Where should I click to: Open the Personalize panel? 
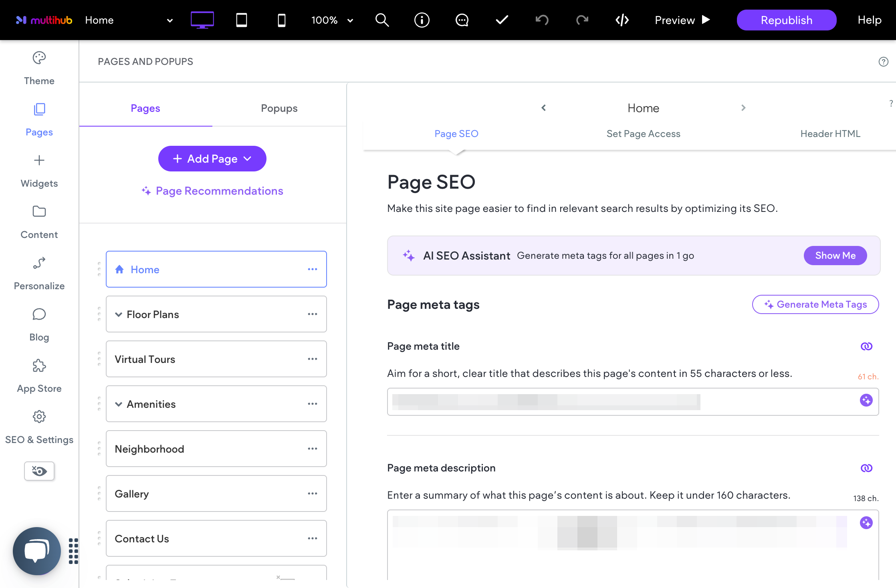39,274
